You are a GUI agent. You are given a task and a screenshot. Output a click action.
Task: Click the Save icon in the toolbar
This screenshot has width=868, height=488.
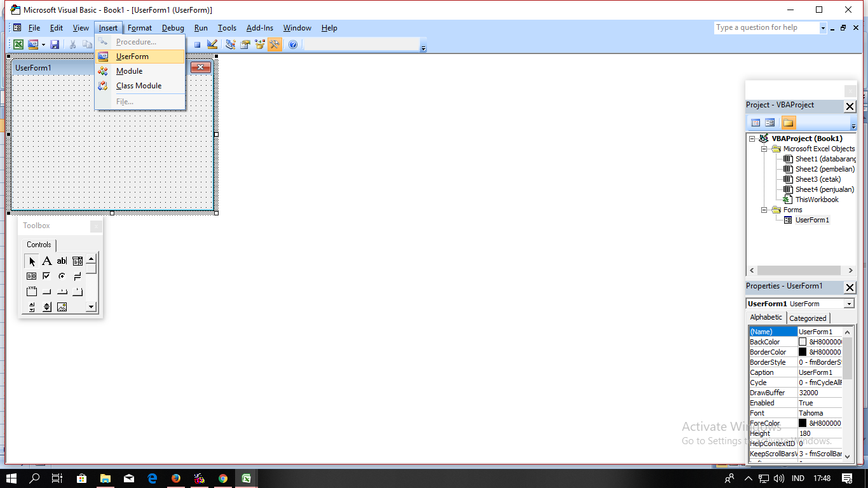[x=55, y=44]
